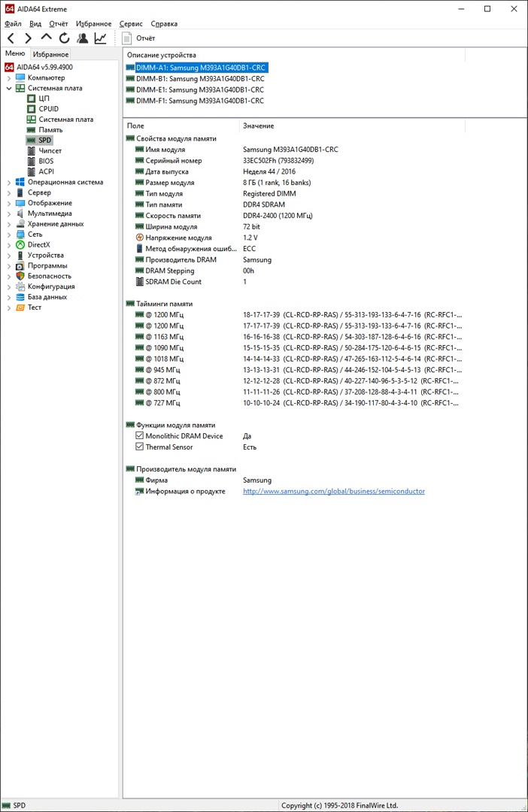This screenshot has width=528, height=812.
Task: Open the Справка menu
Action: 164,24
